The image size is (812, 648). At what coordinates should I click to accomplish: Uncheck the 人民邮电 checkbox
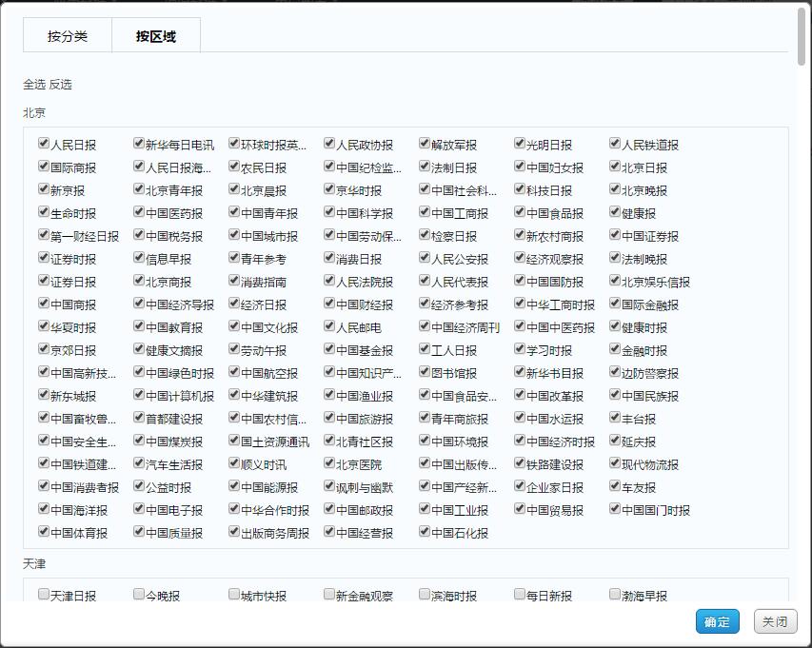(329, 325)
